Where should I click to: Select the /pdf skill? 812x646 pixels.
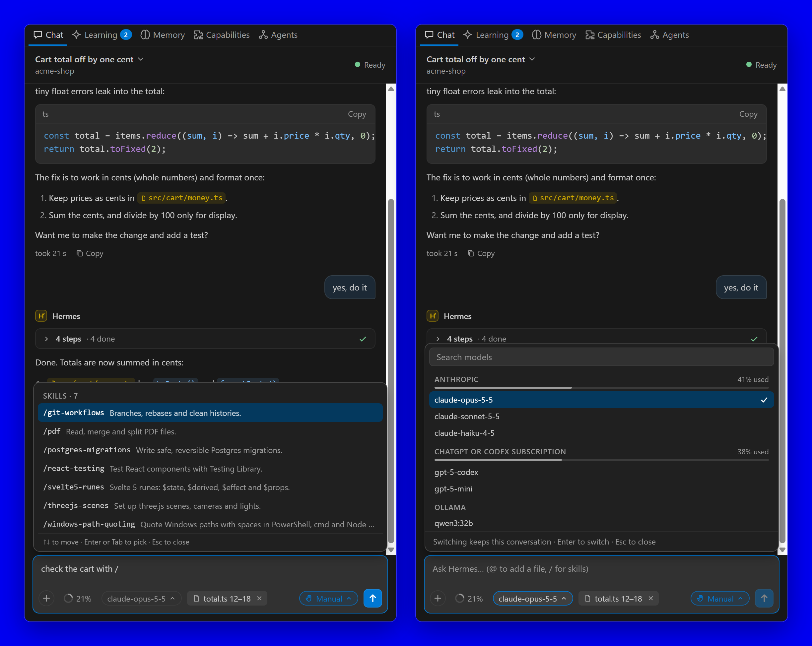tap(210, 431)
